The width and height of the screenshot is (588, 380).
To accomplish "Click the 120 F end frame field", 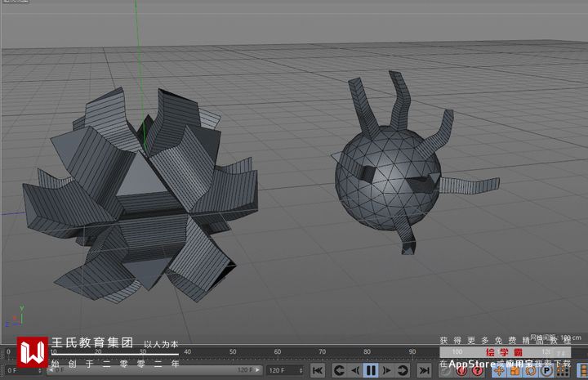I will click(285, 370).
